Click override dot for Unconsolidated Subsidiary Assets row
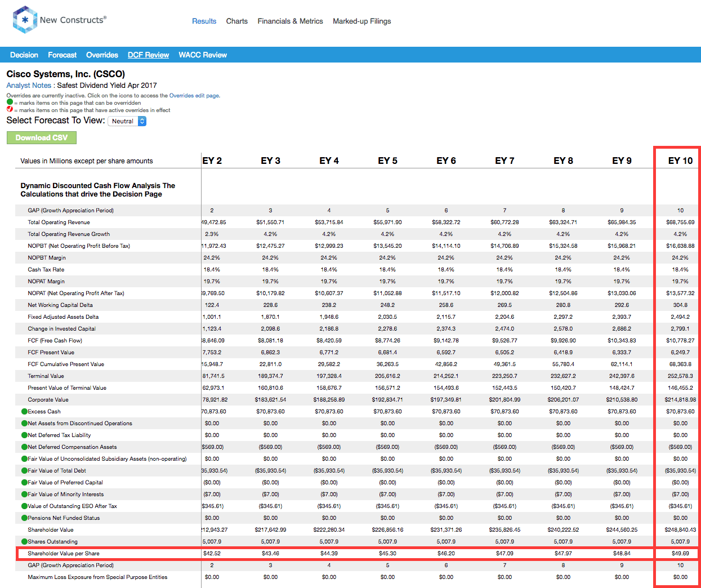This screenshot has width=701, height=588. click(24, 459)
